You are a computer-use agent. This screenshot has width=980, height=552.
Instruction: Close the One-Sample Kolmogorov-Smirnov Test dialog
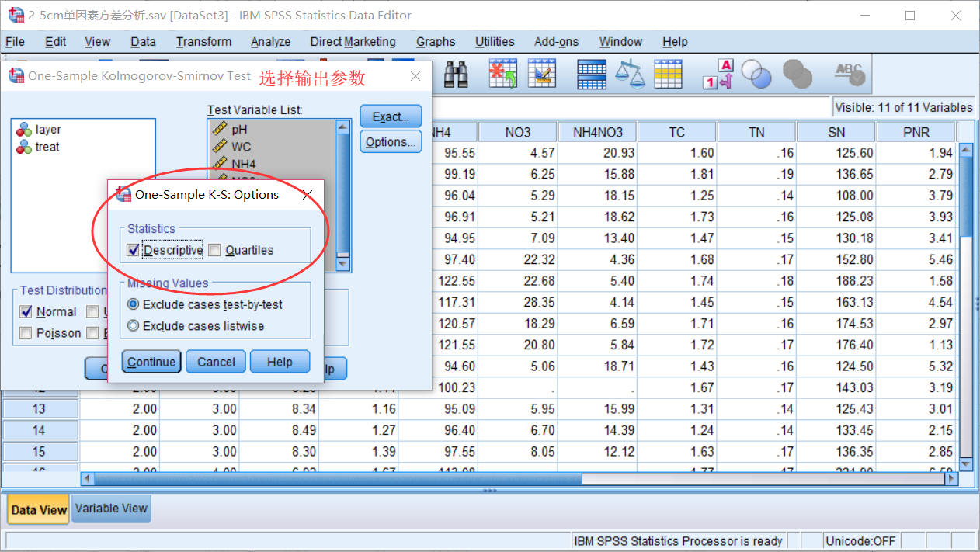coord(415,76)
